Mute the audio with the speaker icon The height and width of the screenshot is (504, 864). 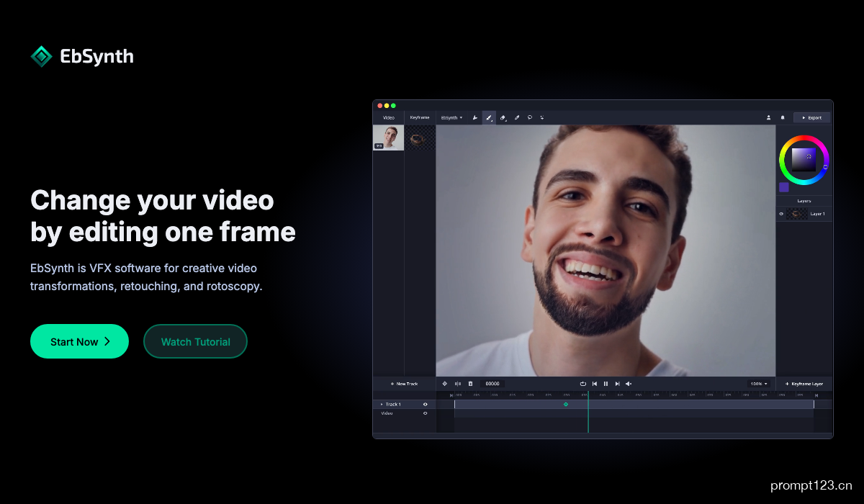coord(629,384)
